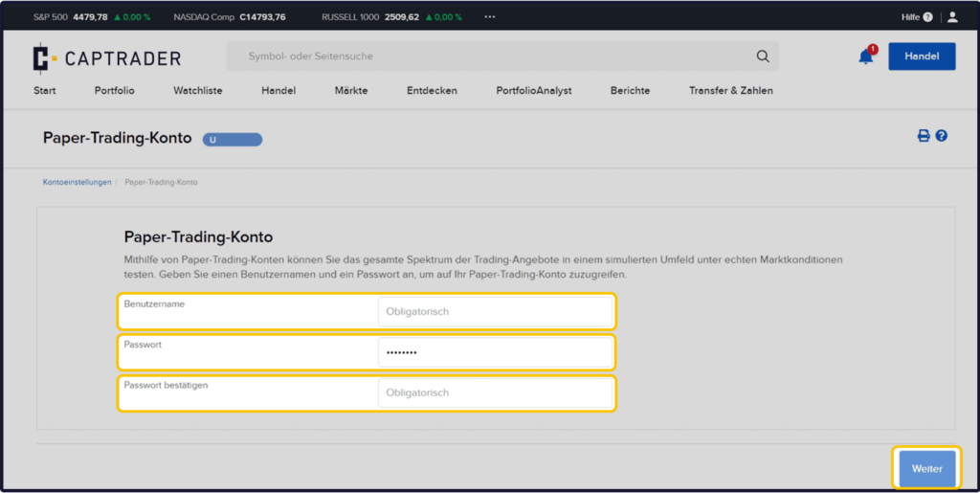Open the Entdecken menu item
The image size is (980, 493).
pos(432,91)
